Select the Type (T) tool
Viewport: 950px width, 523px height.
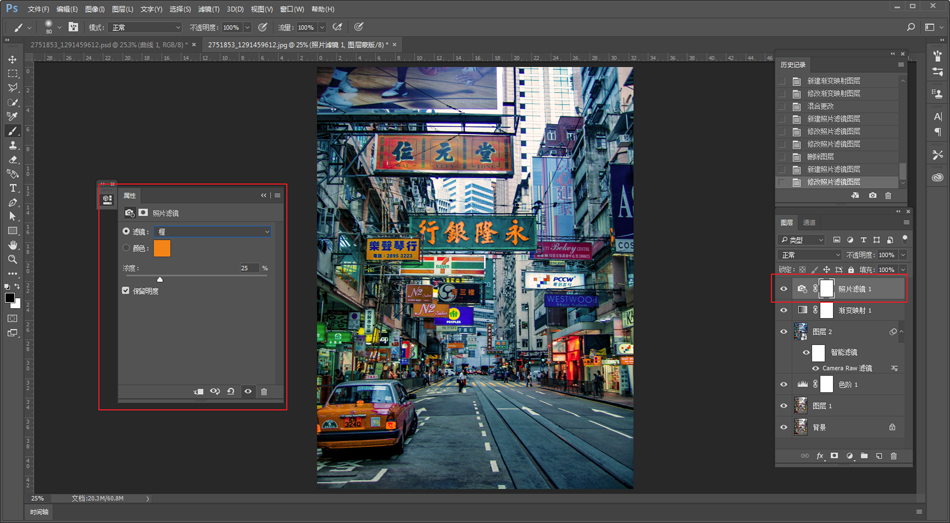click(13, 188)
